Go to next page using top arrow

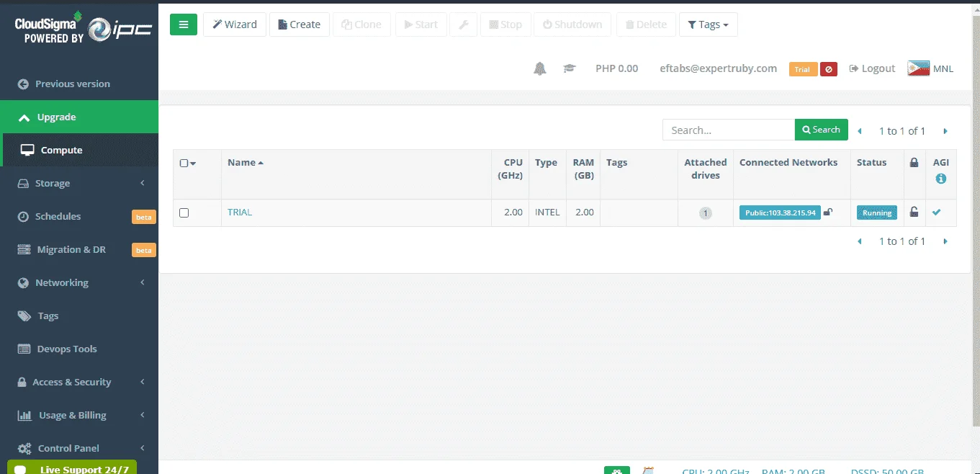[x=945, y=131]
